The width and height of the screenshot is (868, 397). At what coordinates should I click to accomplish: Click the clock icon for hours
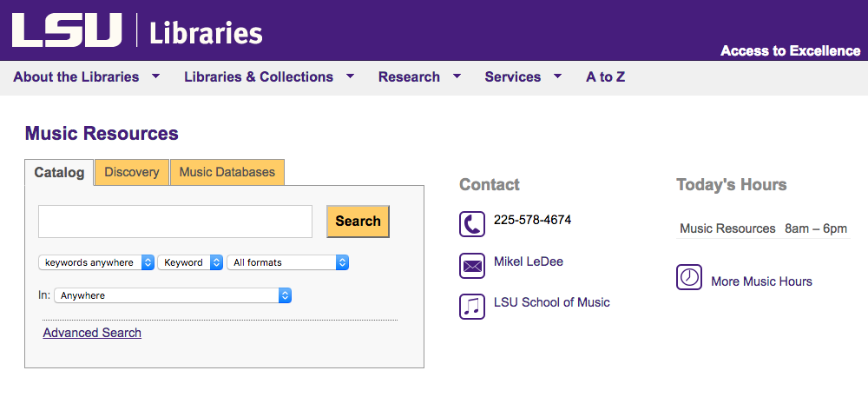click(688, 277)
